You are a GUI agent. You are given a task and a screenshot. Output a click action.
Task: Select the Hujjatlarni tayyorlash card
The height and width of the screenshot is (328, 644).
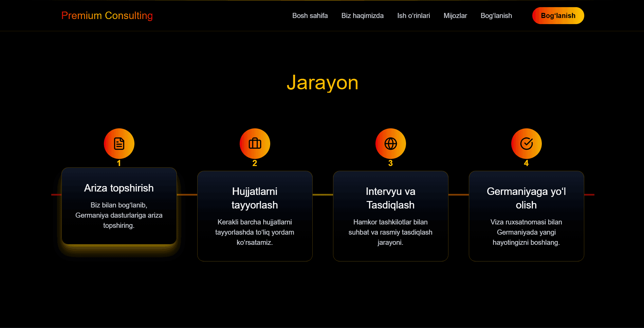click(255, 216)
